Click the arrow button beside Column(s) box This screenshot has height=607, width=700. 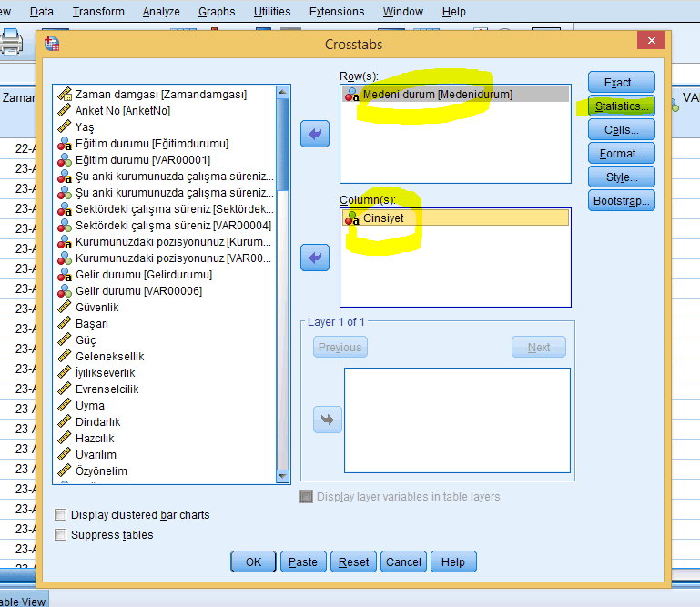coord(314,258)
